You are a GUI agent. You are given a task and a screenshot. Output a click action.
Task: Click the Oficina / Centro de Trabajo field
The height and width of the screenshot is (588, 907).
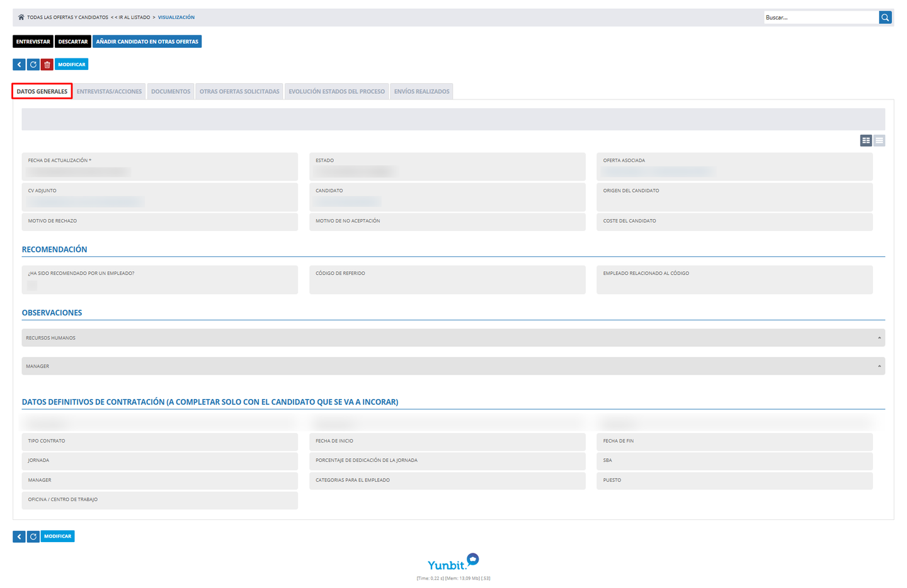pyautogui.click(x=160, y=500)
